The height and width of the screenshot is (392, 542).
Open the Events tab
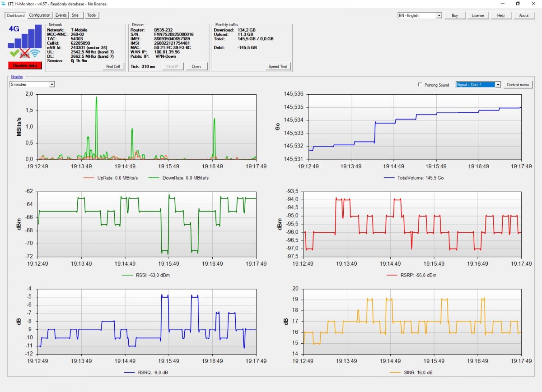pos(61,15)
